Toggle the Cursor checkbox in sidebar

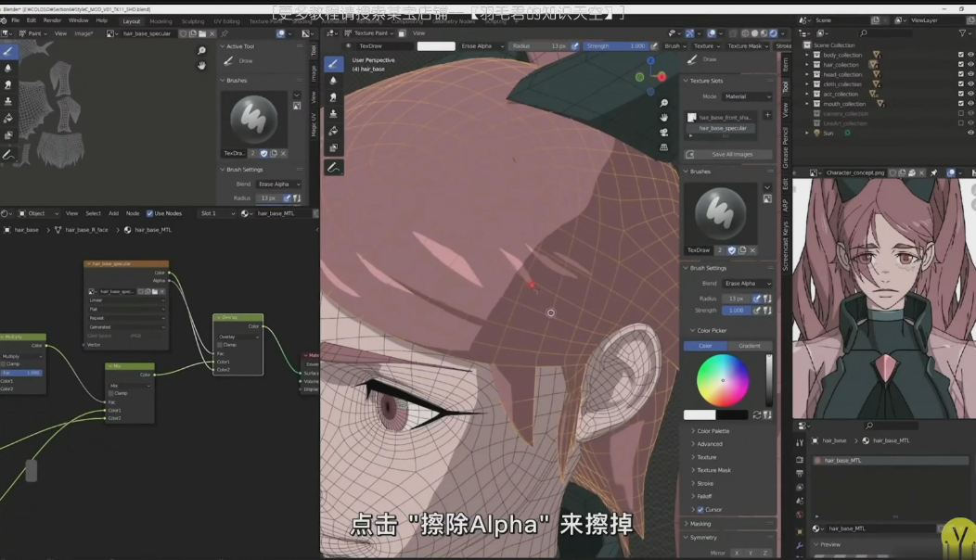(700, 510)
